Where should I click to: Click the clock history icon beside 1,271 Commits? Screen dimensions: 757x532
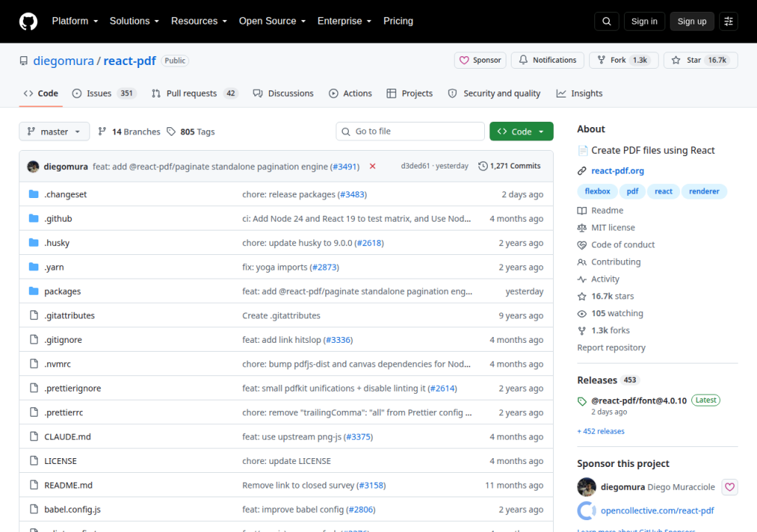click(x=483, y=166)
